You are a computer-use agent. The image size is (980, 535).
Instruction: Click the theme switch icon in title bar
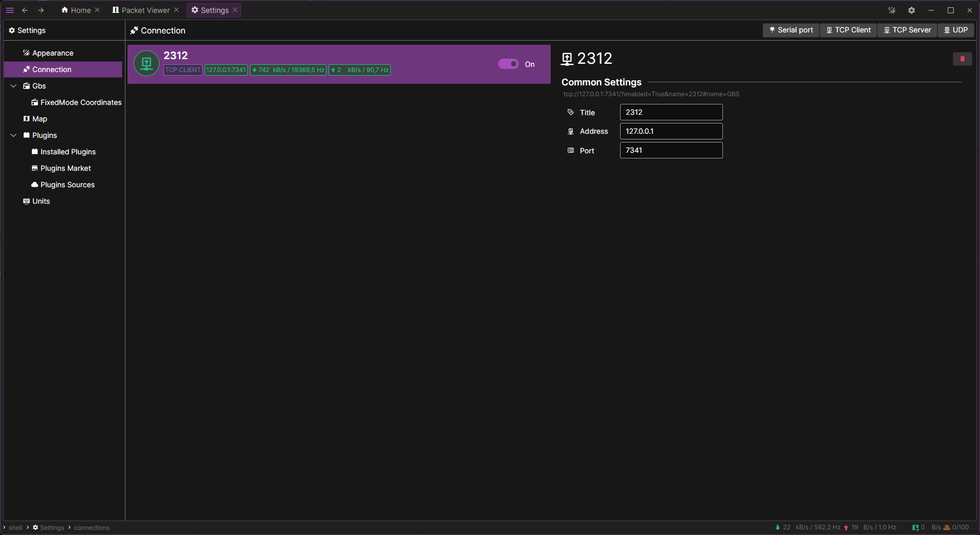[x=892, y=10]
